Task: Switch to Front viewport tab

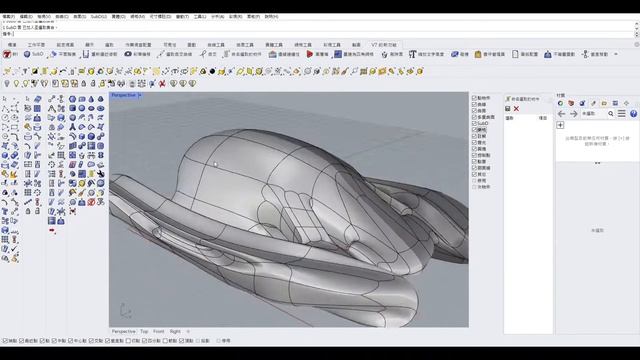Action: pos(159,331)
